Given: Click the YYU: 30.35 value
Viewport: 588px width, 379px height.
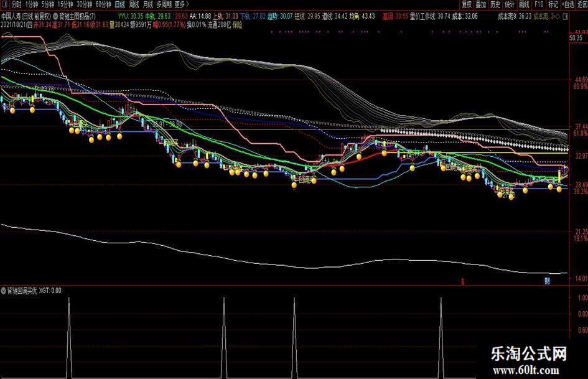Looking at the screenshot, I should click(130, 17).
